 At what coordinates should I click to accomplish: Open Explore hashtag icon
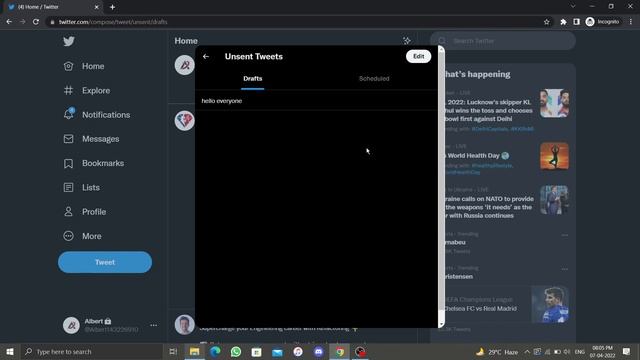coord(68,90)
